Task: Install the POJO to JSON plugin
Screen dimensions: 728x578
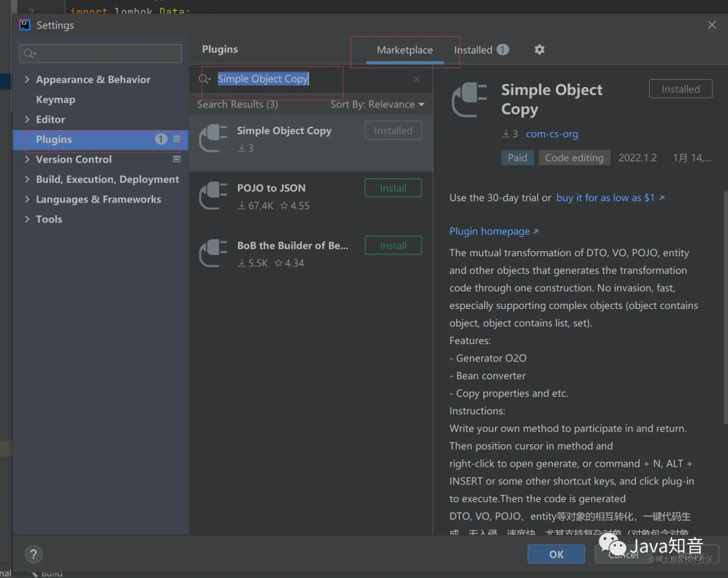Action: (x=393, y=188)
